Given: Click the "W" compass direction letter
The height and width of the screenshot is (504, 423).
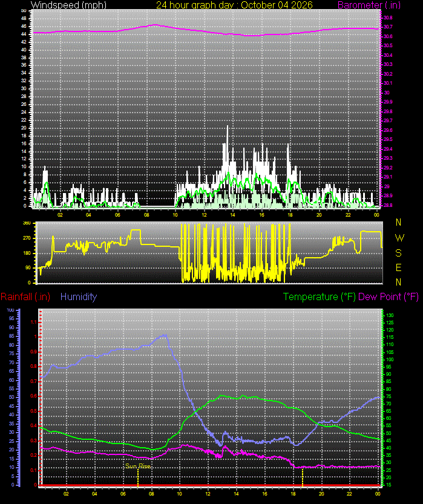Looking at the screenshot, I should point(399,238).
